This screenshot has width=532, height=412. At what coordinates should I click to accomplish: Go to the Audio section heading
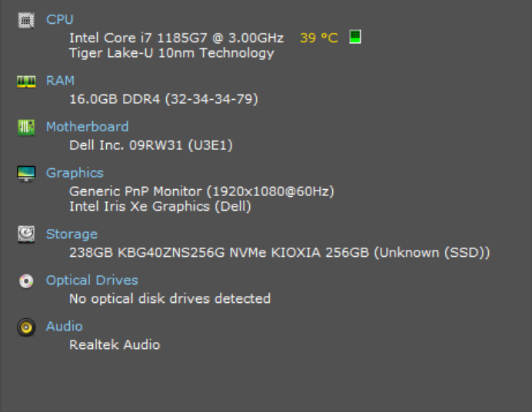tap(64, 327)
